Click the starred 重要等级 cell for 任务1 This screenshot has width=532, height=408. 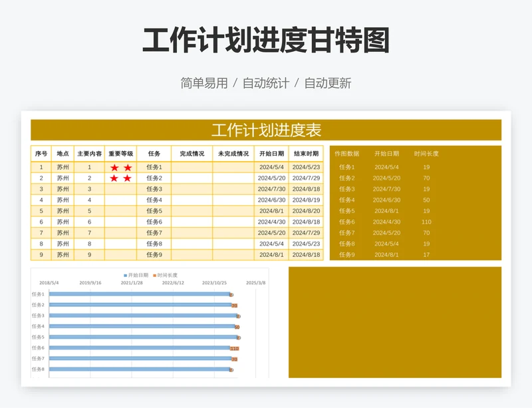pos(121,167)
